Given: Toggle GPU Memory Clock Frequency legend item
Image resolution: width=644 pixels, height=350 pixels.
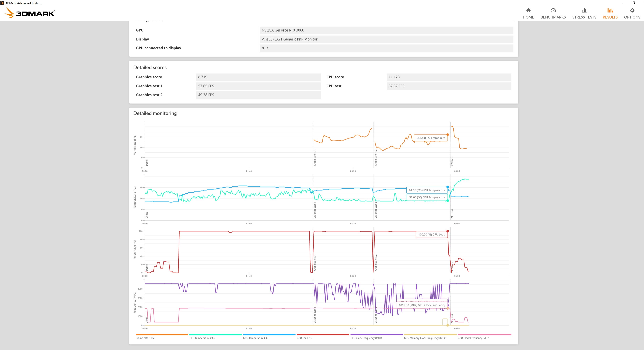Looking at the screenshot, I should click(430, 336).
